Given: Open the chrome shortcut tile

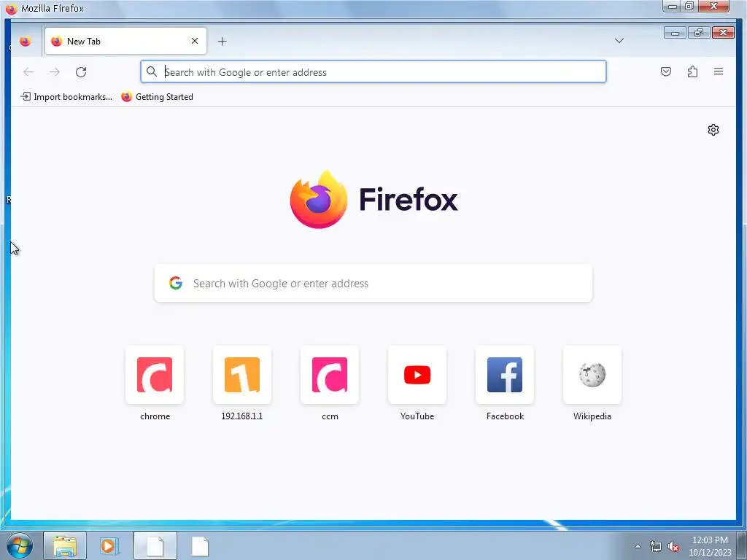Looking at the screenshot, I should point(155,375).
